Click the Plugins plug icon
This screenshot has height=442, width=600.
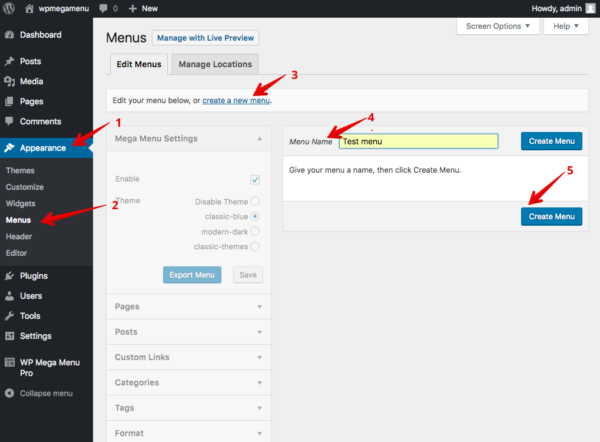[10, 276]
